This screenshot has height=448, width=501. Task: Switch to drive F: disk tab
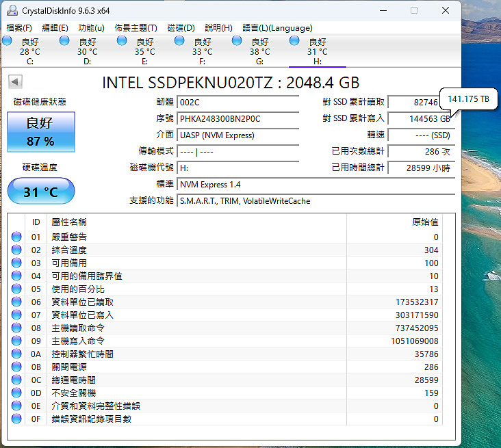point(203,51)
